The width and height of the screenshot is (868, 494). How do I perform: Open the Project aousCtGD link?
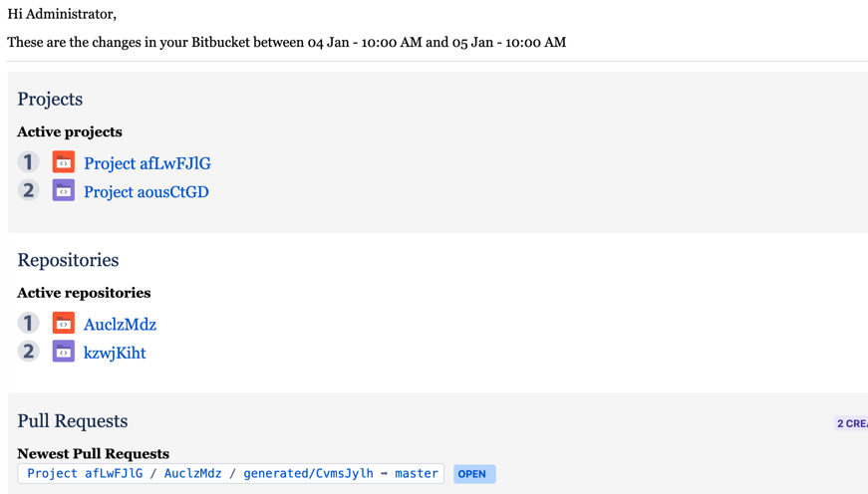coord(145,192)
